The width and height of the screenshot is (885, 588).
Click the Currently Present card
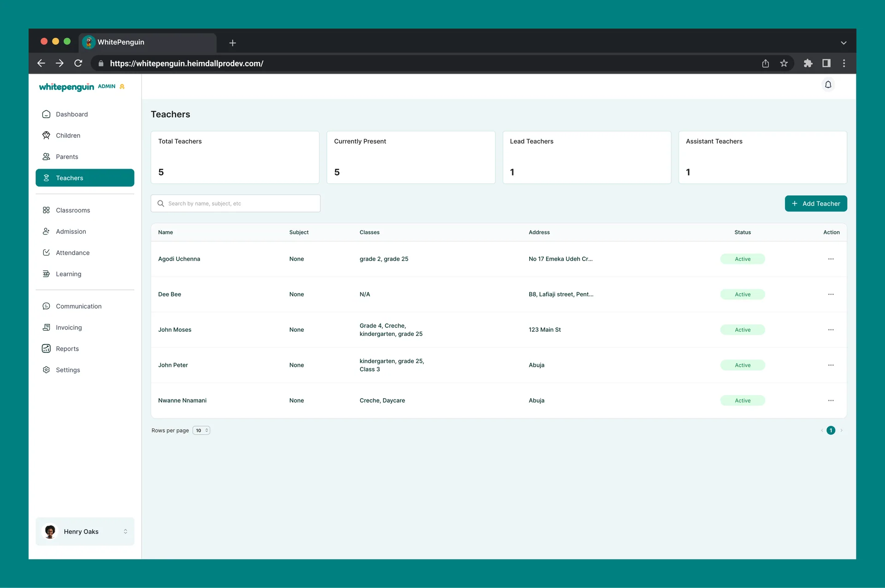pyautogui.click(x=411, y=158)
